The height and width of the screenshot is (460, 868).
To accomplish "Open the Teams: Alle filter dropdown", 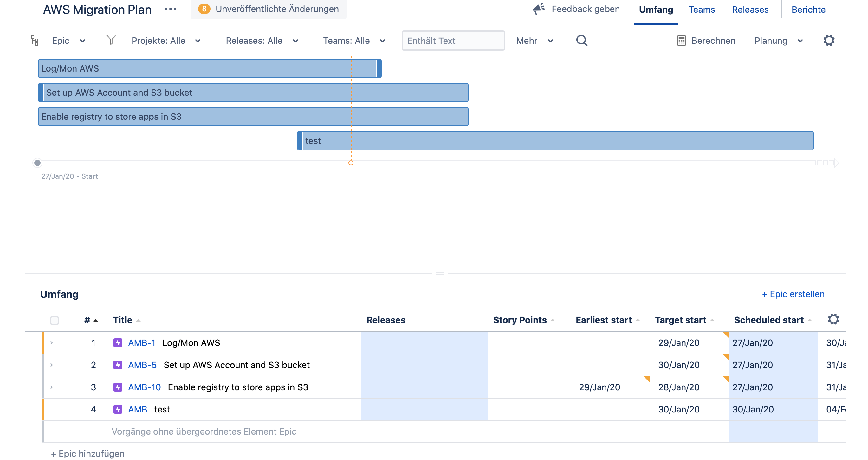I will point(354,41).
